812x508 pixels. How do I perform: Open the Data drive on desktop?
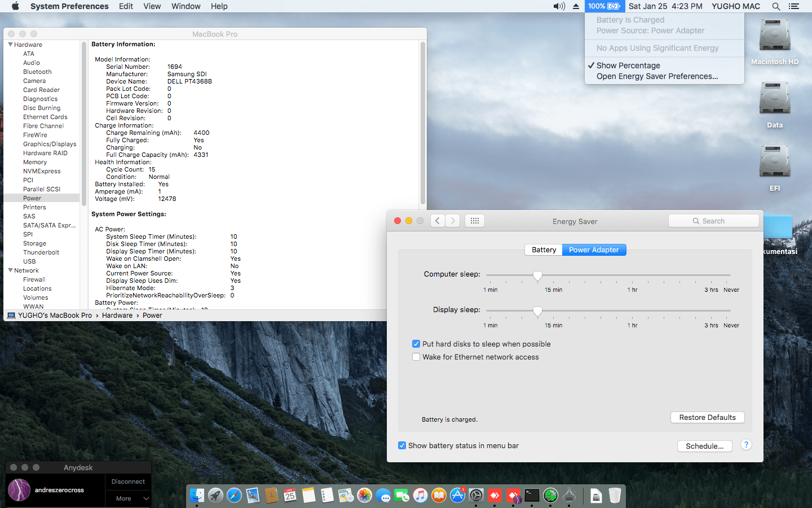pyautogui.click(x=775, y=105)
